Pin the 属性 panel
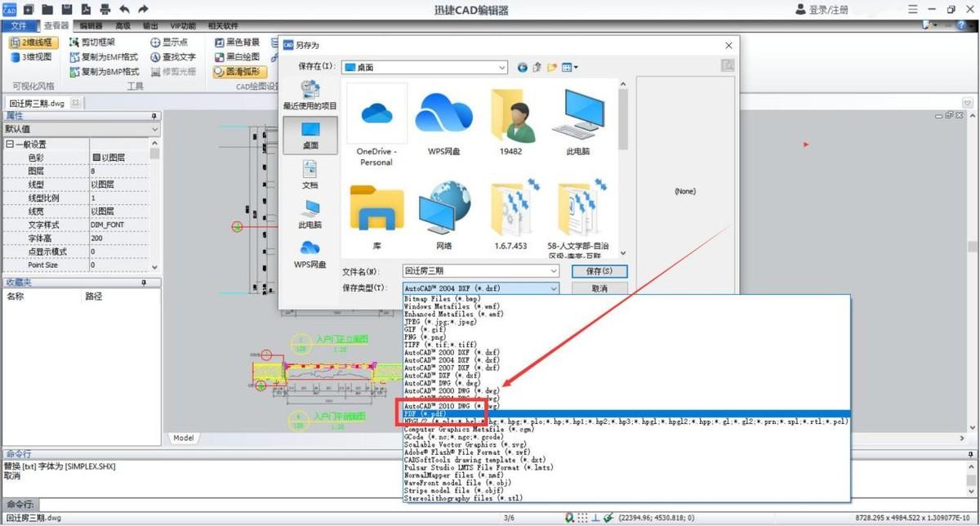Image resolution: width=980 pixels, height=526 pixels. [155, 116]
